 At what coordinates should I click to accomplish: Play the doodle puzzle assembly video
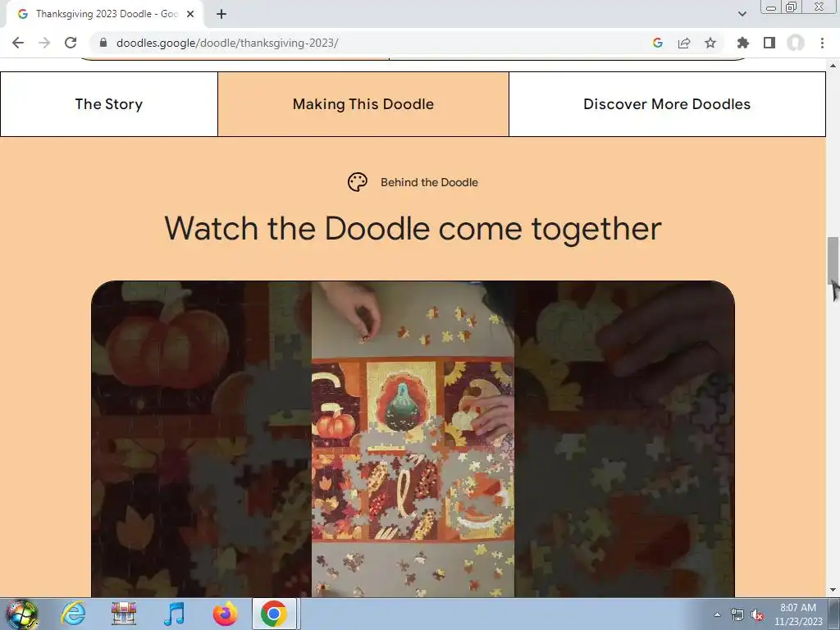coord(413,439)
